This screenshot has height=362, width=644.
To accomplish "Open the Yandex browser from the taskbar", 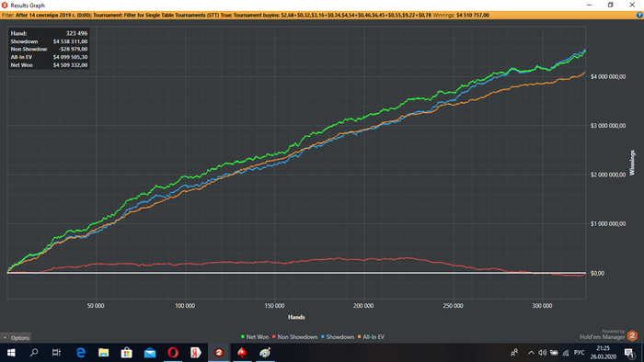I will tap(196, 353).
